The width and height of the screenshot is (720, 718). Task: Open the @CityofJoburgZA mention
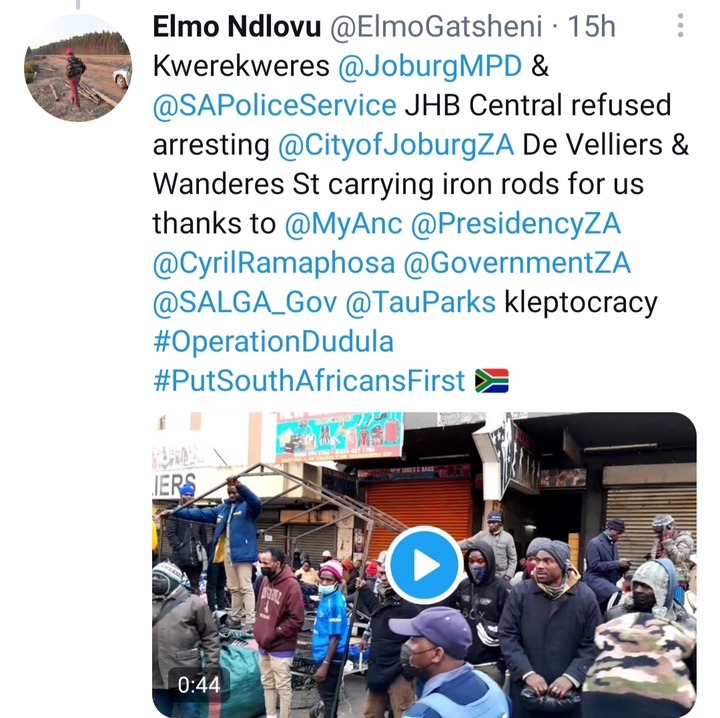click(396, 145)
